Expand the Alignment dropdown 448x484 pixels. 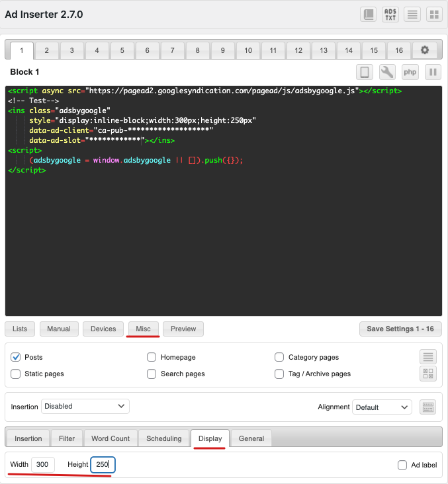pos(382,407)
